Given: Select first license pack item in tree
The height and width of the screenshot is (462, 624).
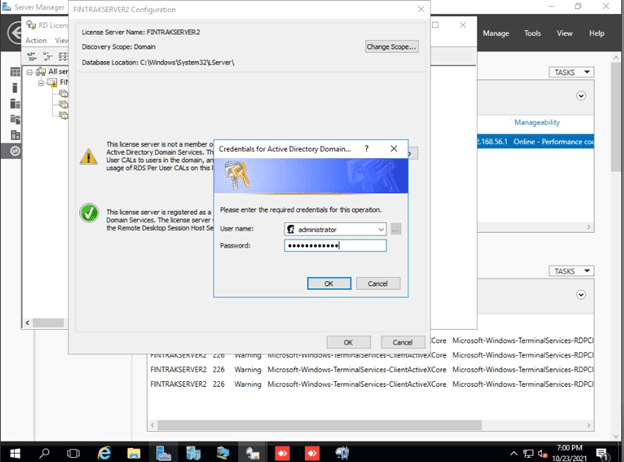Looking at the screenshot, I should 63,94.
